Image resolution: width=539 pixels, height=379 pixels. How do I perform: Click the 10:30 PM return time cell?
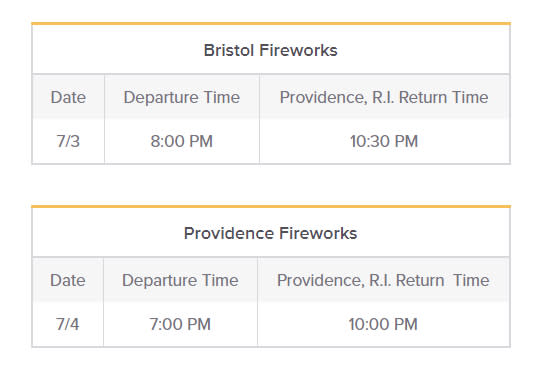[384, 141]
